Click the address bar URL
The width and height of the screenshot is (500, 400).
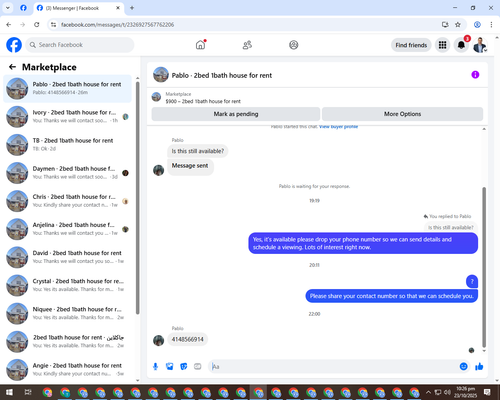click(x=117, y=25)
